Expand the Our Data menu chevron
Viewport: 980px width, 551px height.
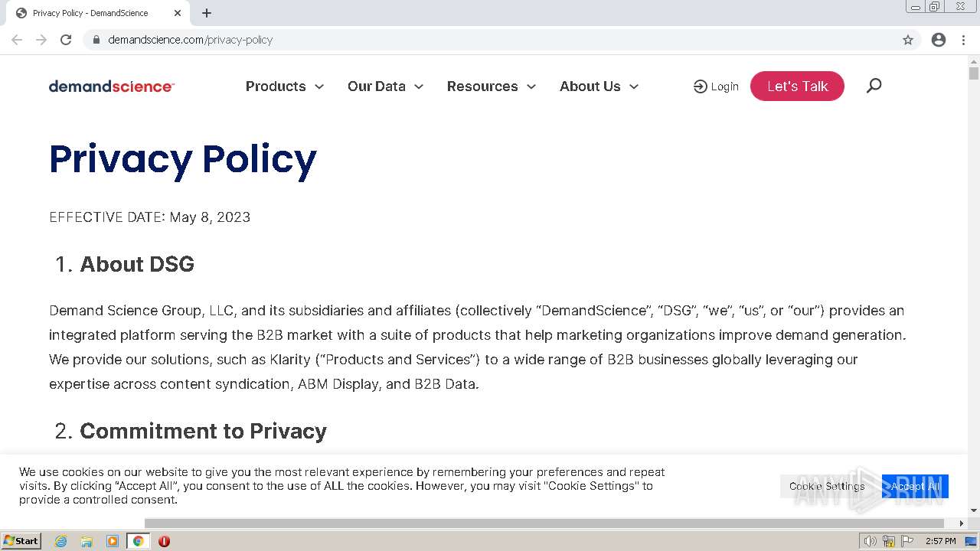[419, 86]
